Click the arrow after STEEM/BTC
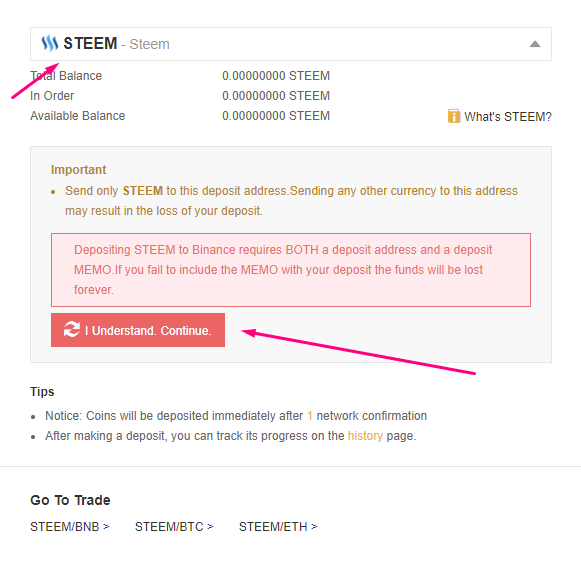Image resolution: width=581 pixels, height=566 pixels. tap(210, 526)
